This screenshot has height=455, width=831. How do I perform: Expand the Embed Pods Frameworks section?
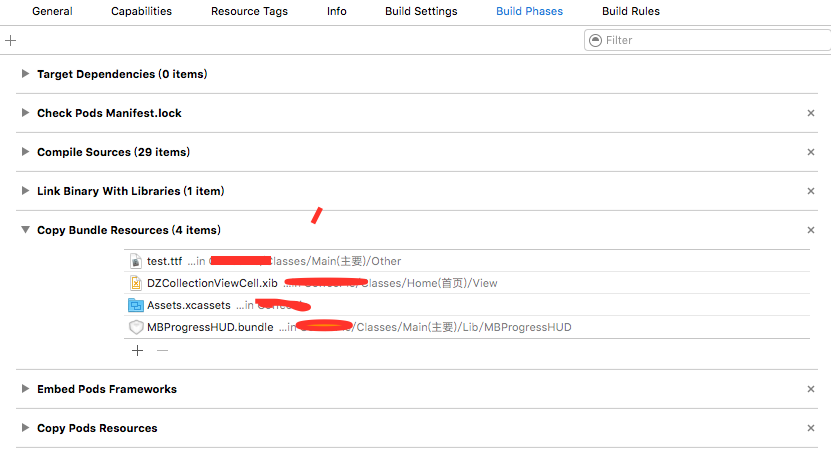25,389
